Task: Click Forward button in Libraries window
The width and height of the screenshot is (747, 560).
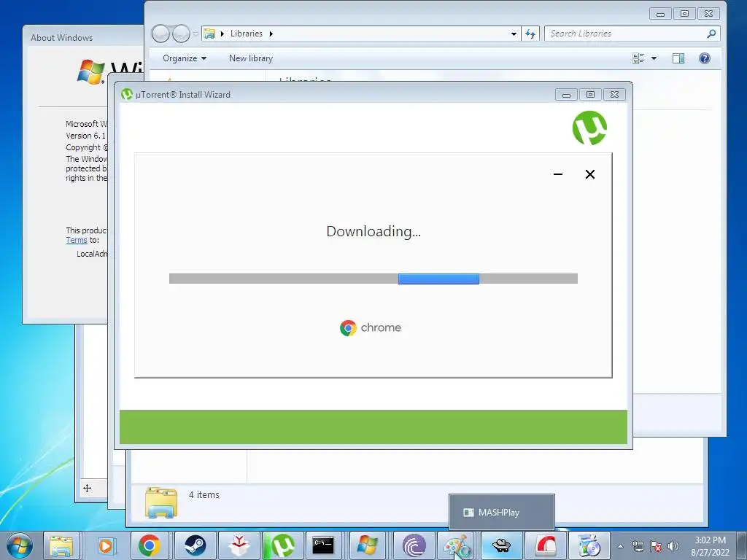Action: coord(181,34)
